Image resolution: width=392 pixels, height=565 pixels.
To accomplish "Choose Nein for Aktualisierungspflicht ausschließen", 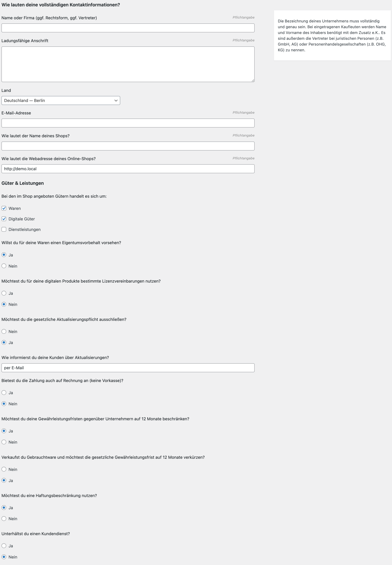I will tap(4, 332).
